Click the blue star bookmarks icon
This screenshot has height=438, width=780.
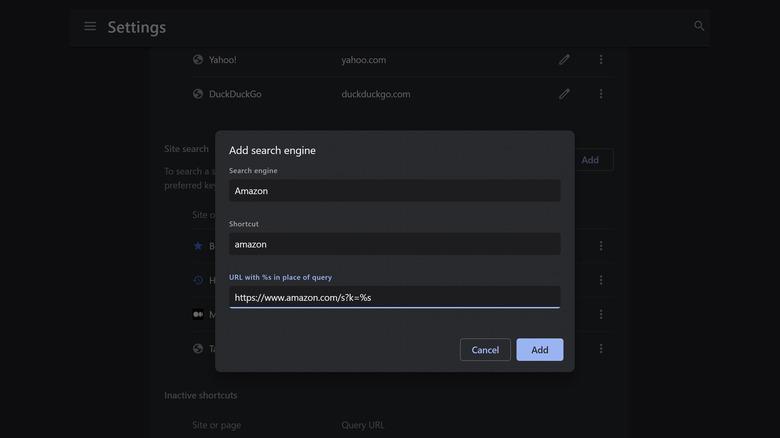(198, 246)
